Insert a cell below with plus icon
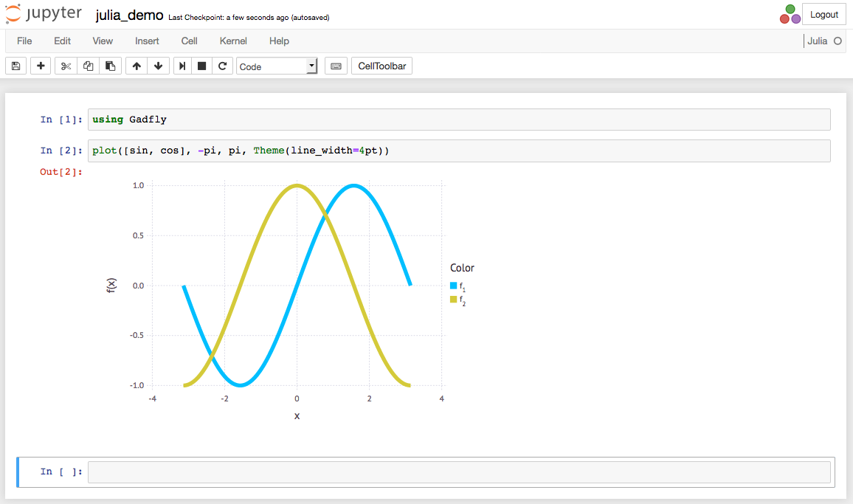 pos(41,66)
